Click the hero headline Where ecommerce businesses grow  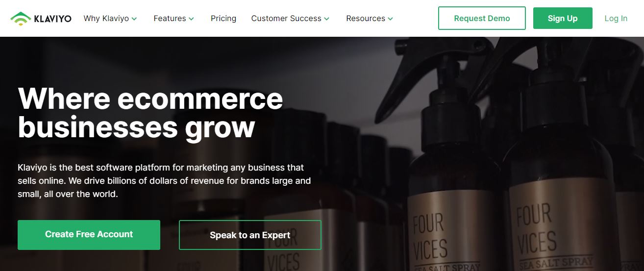150,112
